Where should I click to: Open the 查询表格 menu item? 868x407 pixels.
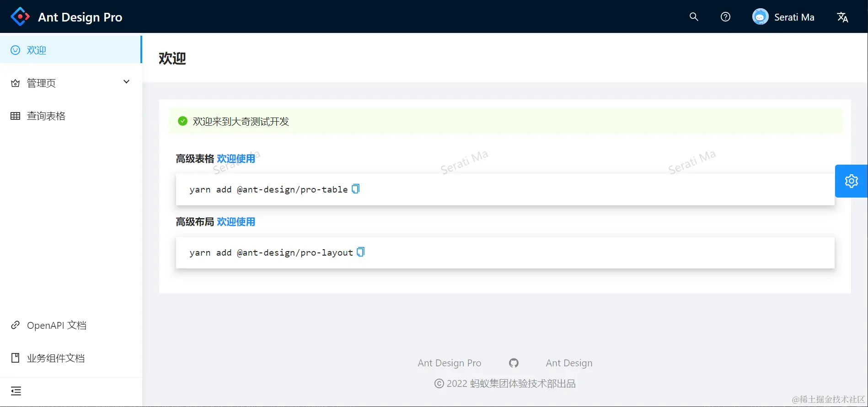[x=71, y=116]
